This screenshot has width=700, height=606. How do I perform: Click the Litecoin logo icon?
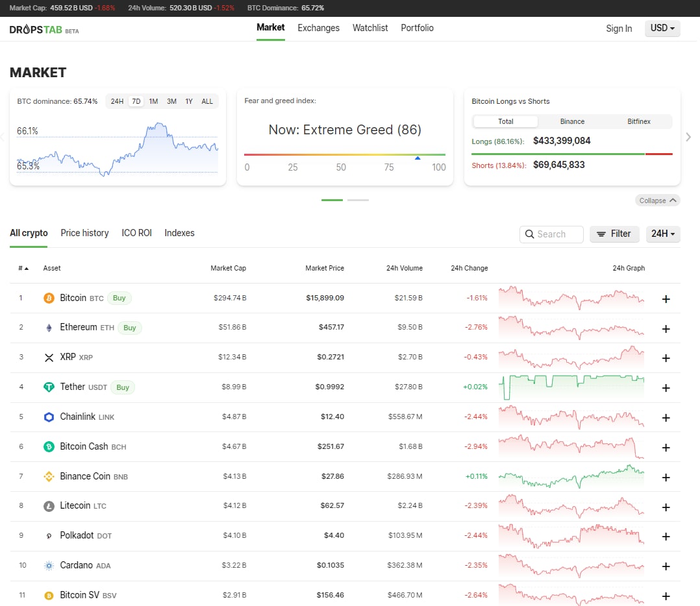pos(49,506)
